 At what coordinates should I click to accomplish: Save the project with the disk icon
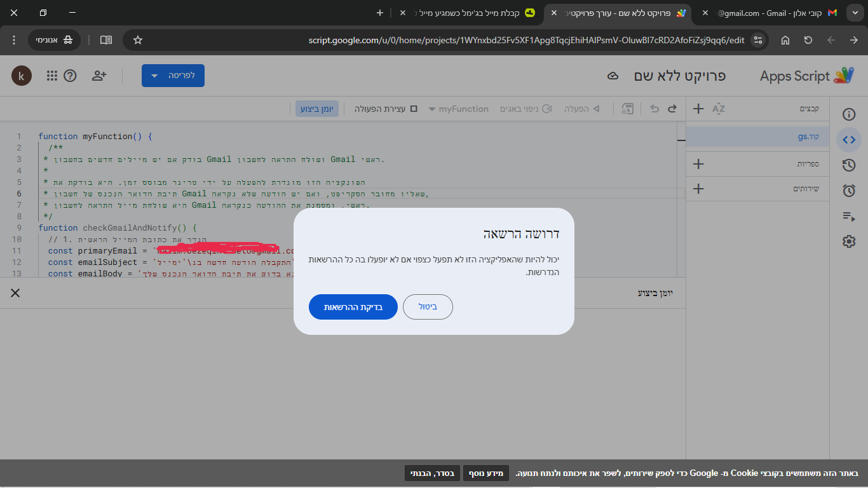[x=628, y=109]
